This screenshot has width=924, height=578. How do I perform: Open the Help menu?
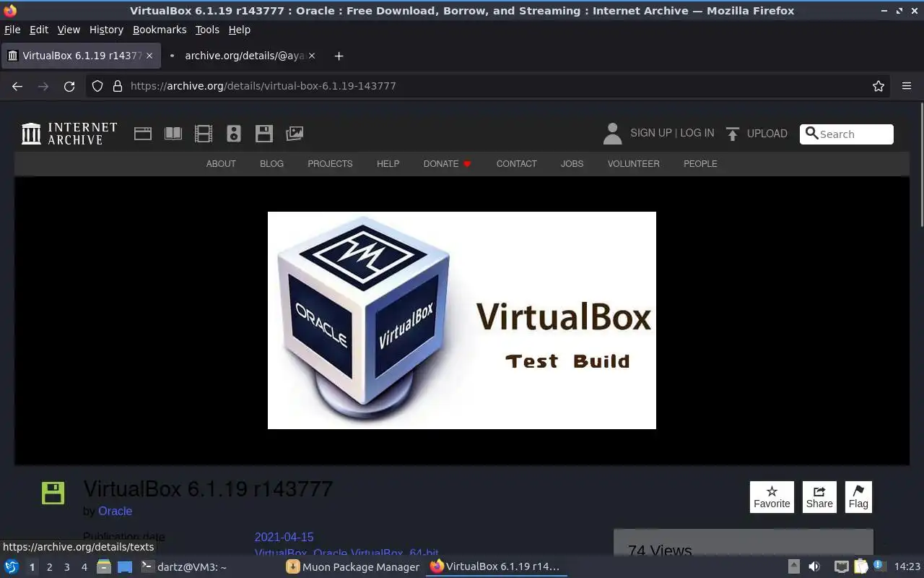pyautogui.click(x=240, y=30)
